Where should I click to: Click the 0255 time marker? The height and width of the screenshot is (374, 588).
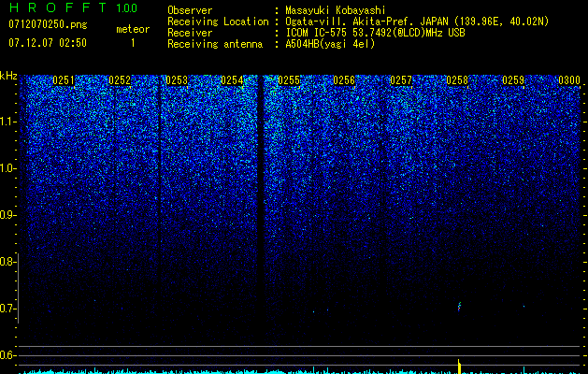coord(289,80)
